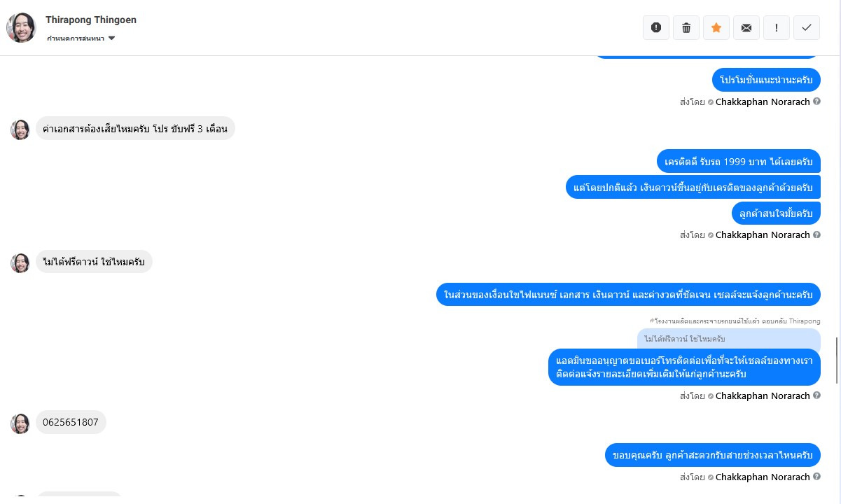Viewport: 841px width, 504px height.
Task: Delete conversation using the trash icon
Action: click(686, 27)
